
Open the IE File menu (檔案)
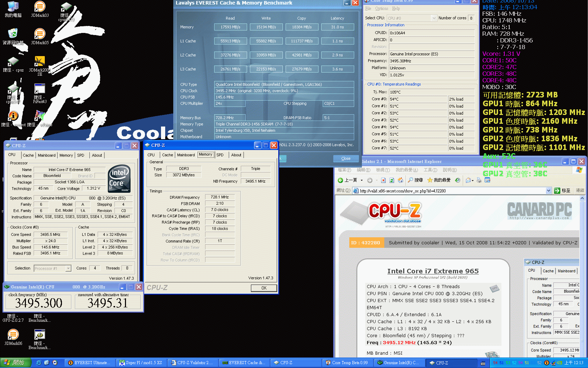pos(344,170)
